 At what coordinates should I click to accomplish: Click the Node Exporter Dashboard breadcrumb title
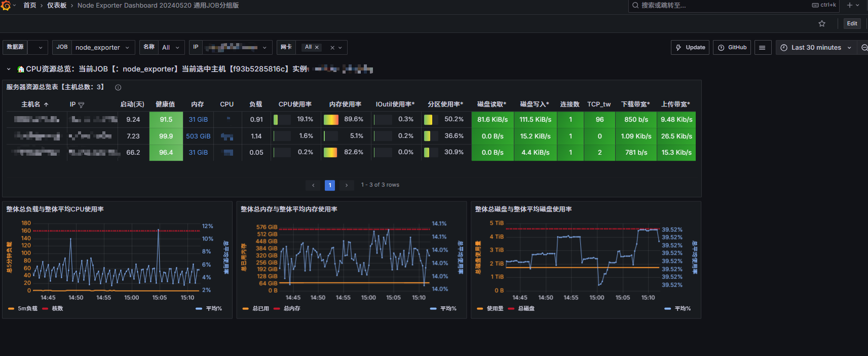[x=158, y=5]
